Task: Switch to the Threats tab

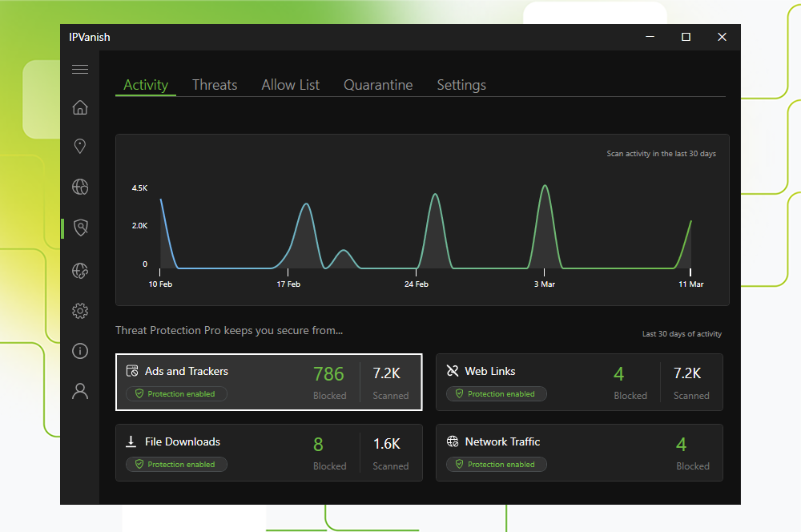Action: 215,84
